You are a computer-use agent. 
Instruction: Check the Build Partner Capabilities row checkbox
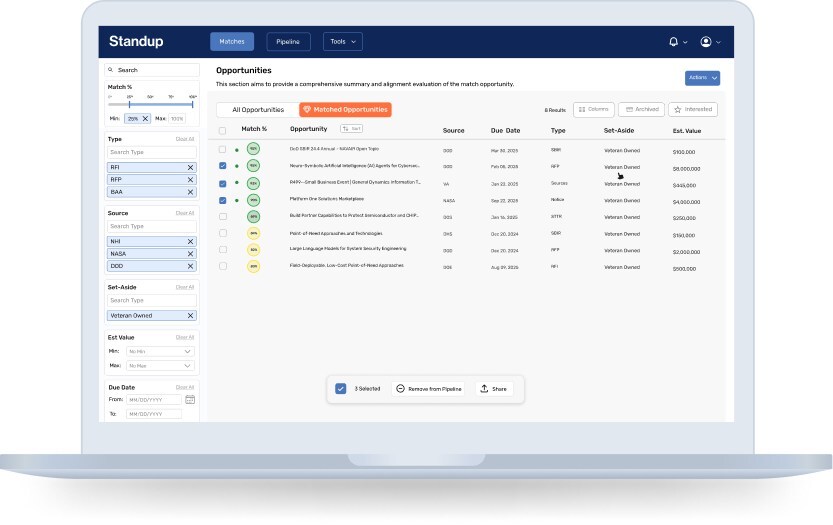(x=223, y=216)
